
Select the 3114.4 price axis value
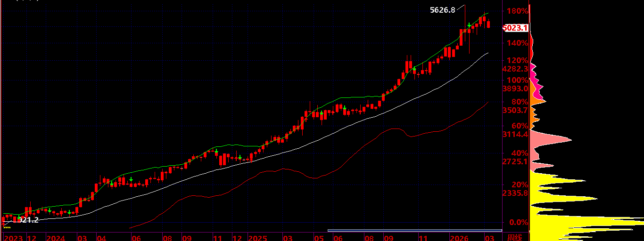click(515, 134)
